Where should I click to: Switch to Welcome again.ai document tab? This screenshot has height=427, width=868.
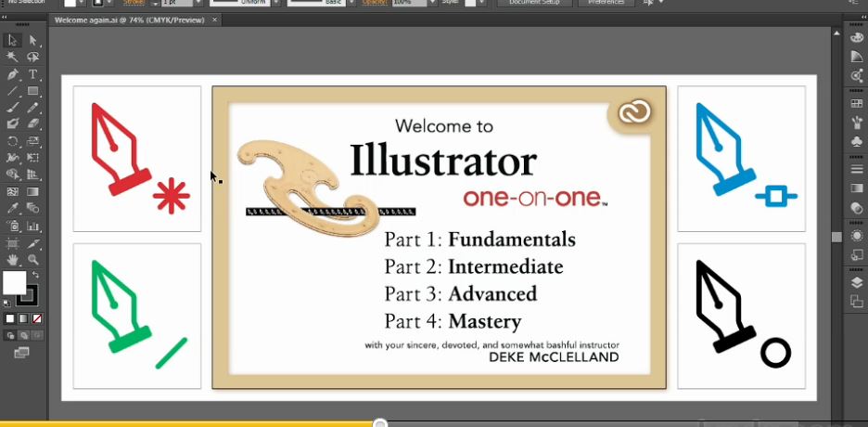130,19
